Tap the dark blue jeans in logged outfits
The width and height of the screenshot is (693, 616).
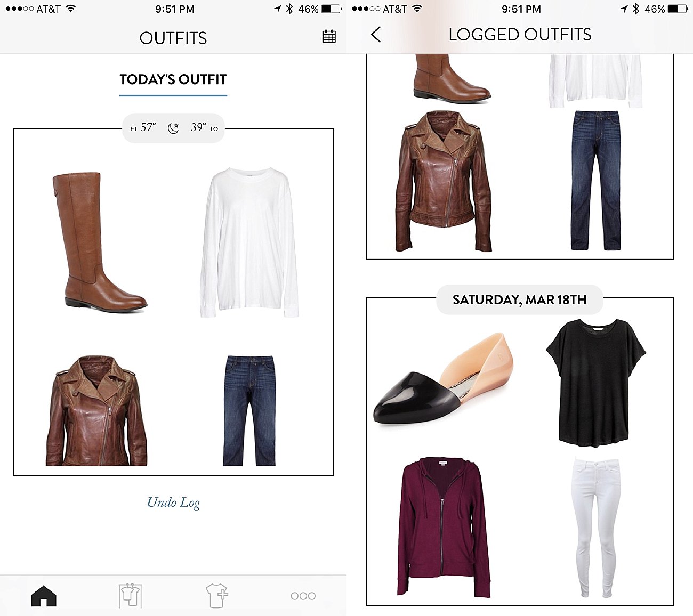(596, 180)
